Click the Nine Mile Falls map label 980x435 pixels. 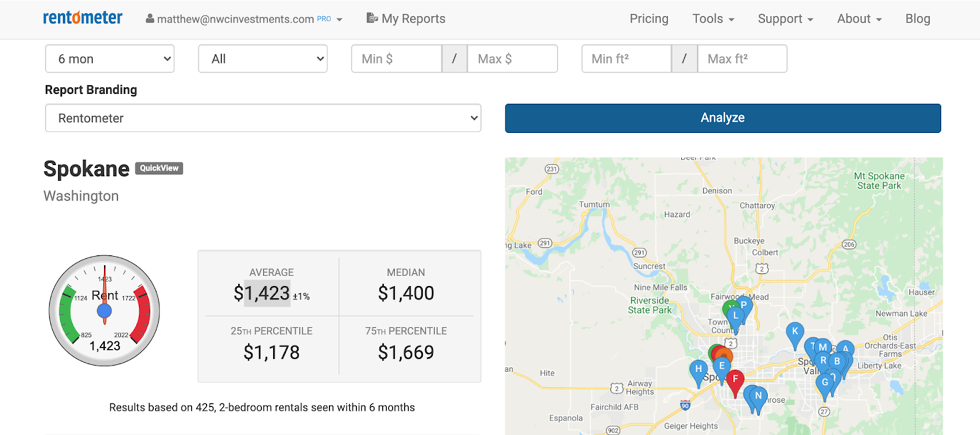coord(660,288)
